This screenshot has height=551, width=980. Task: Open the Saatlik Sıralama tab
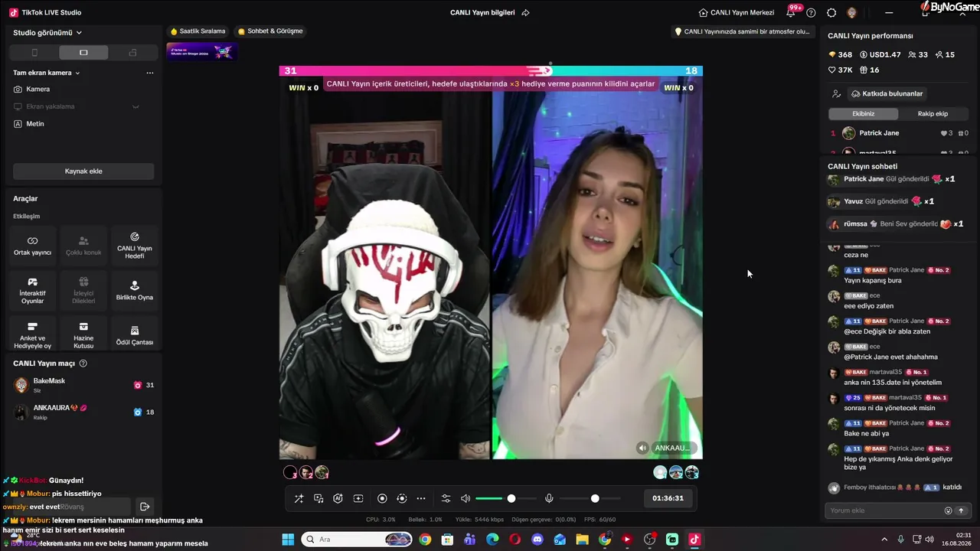[x=198, y=31]
